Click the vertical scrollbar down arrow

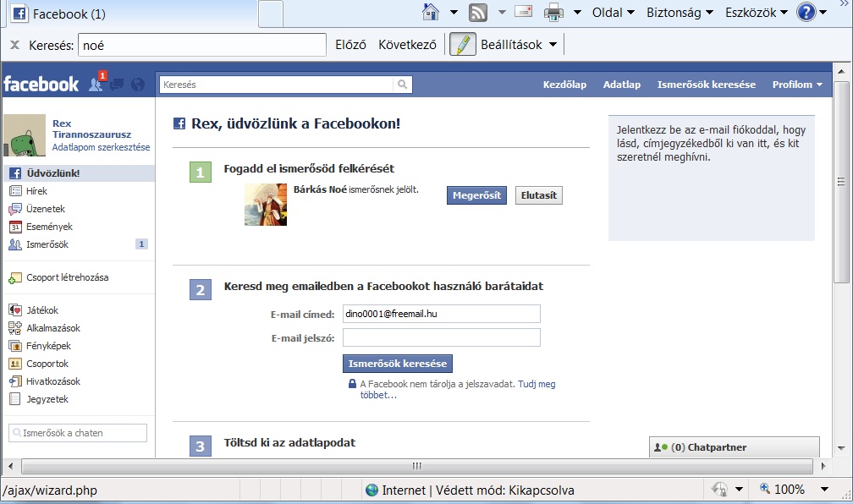(x=841, y=448)
